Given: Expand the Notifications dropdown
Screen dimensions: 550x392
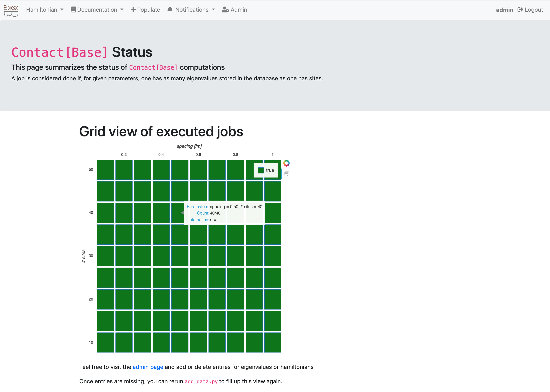Looking at the screenshot, I should pyautogui.click(x=191, y=10).
